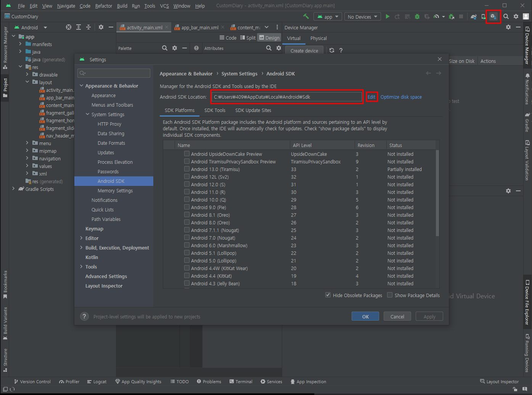Click the Search Everywhere magnifier icon

point(506,16)
